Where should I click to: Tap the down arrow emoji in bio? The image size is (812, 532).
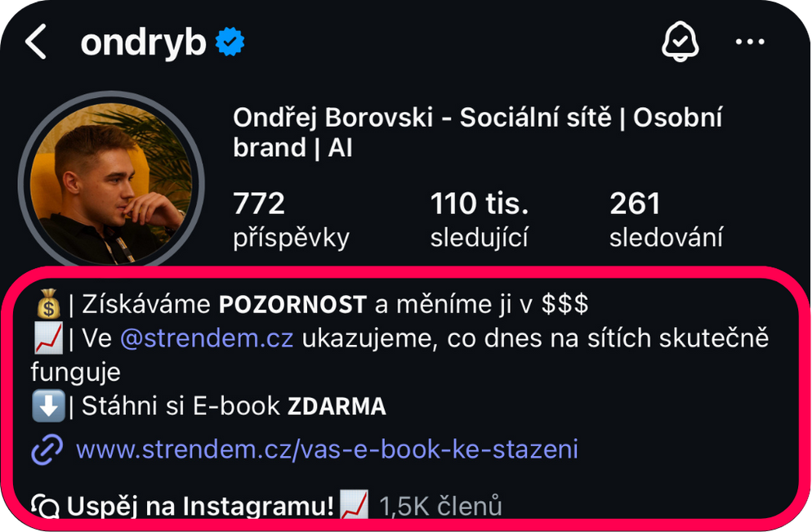pos(48,405)
